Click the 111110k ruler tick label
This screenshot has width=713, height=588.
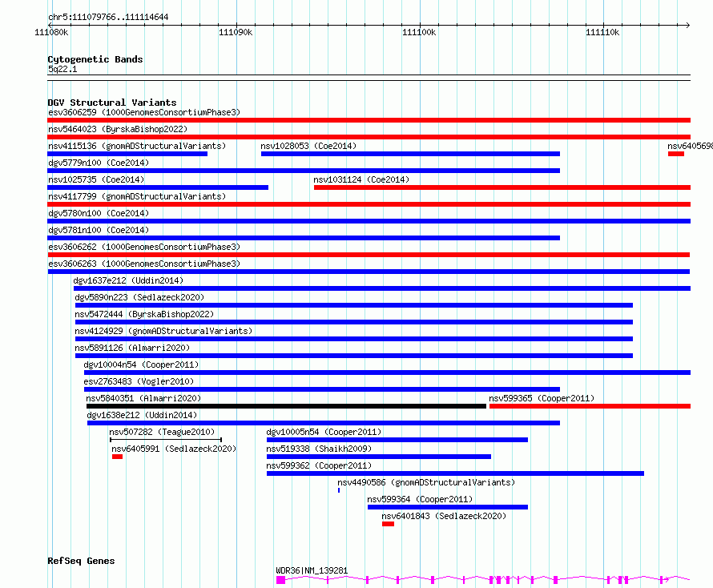tap(602, 32)
